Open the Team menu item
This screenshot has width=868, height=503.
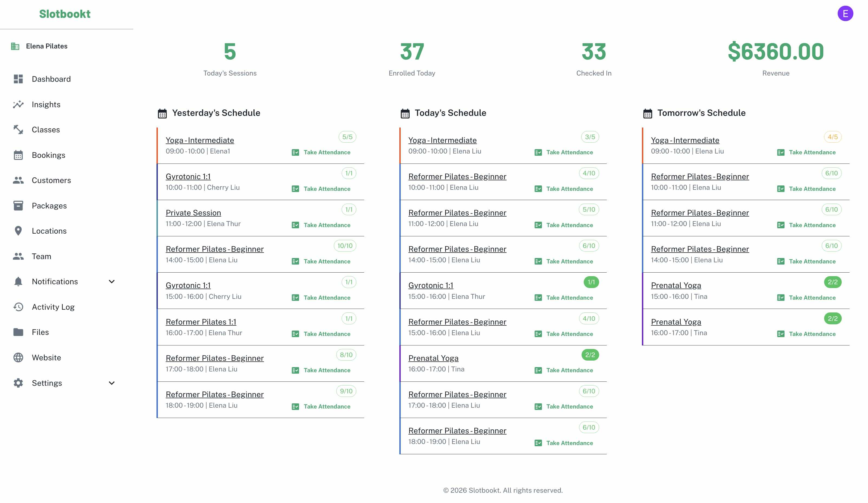[41, 256]
